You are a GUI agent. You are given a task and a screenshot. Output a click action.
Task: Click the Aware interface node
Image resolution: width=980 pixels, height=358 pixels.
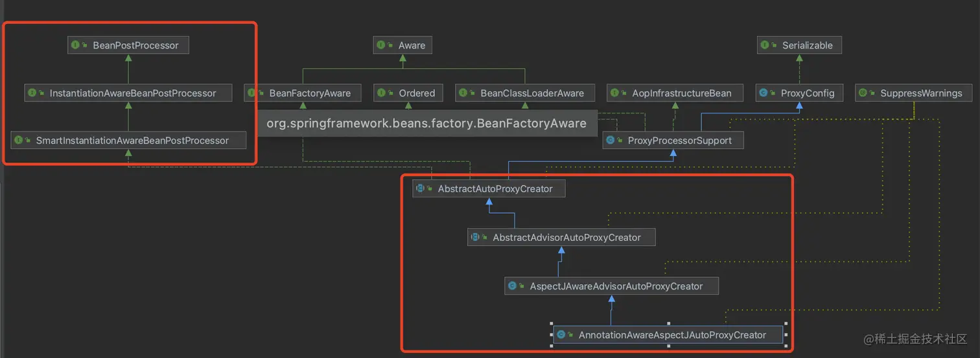[x=402, y=45]
